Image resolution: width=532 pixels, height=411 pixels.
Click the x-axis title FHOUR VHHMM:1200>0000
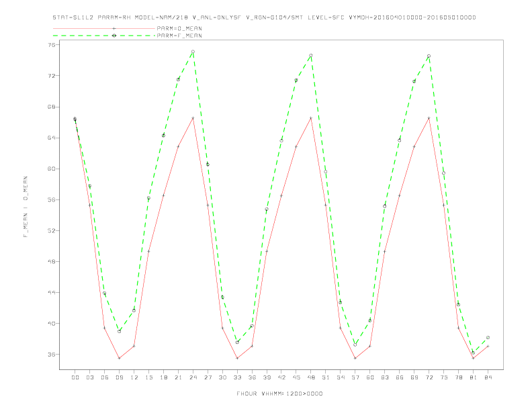coord(279,394)
